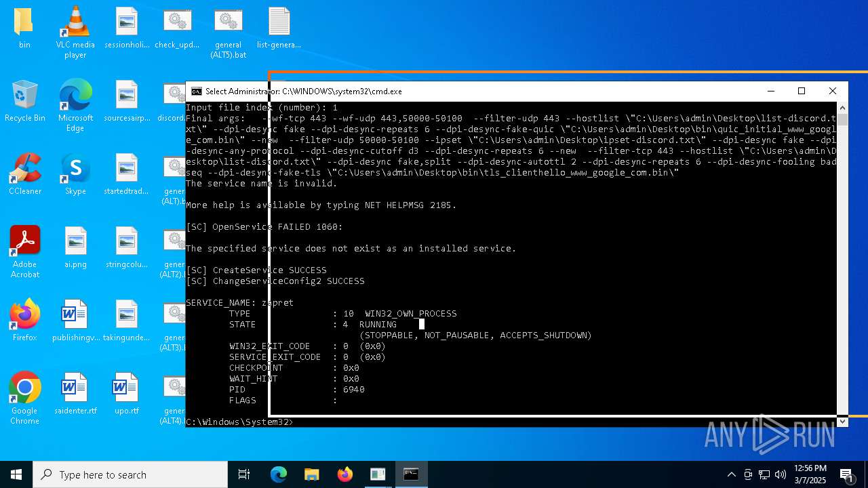Click the 'OpenService FAILED 1060' line
The height and width of the screenshot is (488, 868).
click(x=264, y=226)
